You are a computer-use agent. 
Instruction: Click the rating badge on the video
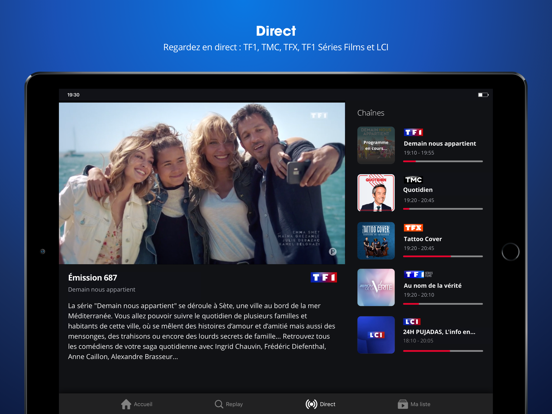click(x=332, y=251)
